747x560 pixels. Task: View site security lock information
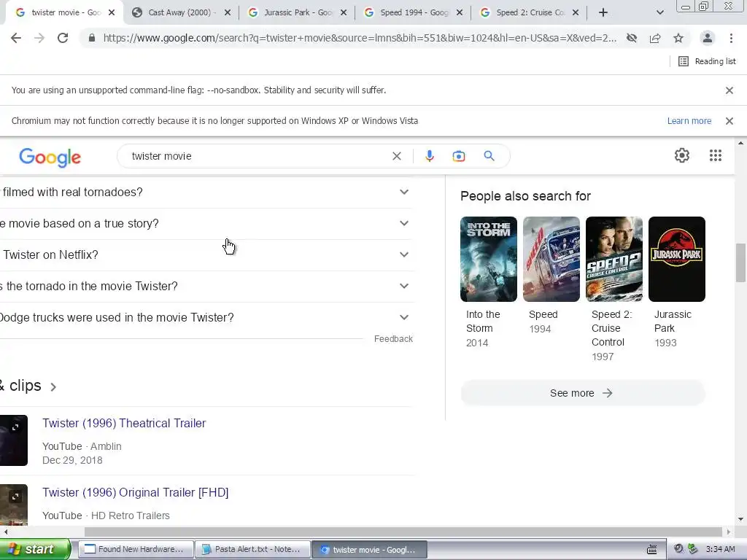pos(92,38)
